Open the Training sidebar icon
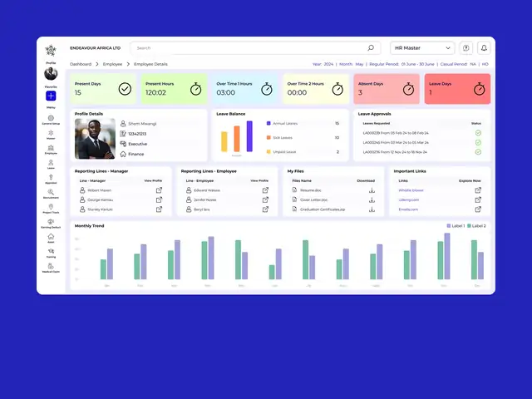 click(51, 253)
